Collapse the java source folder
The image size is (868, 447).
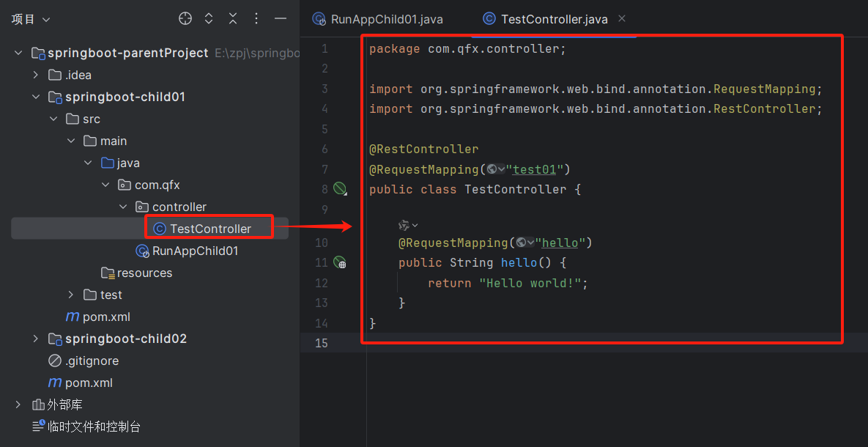88,163
